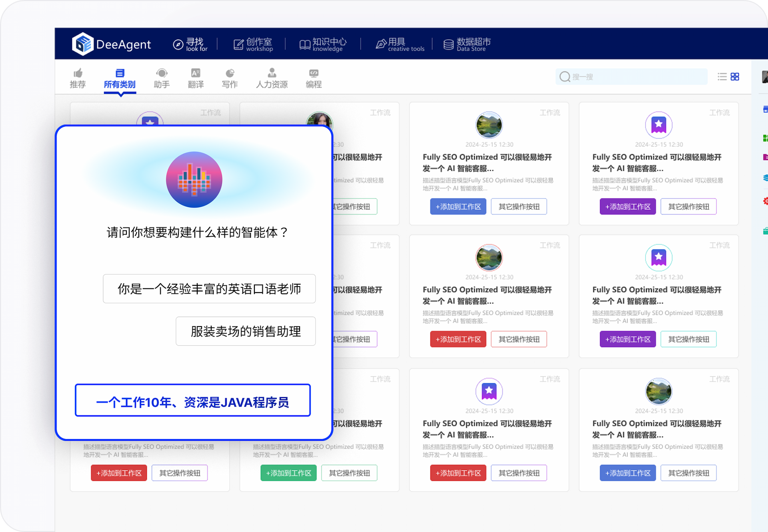This screenshot has height=532, width=768.
Task: Click 其它操作按钮 beside the bottom-row red star-card button
Action: tap(519, 473)
